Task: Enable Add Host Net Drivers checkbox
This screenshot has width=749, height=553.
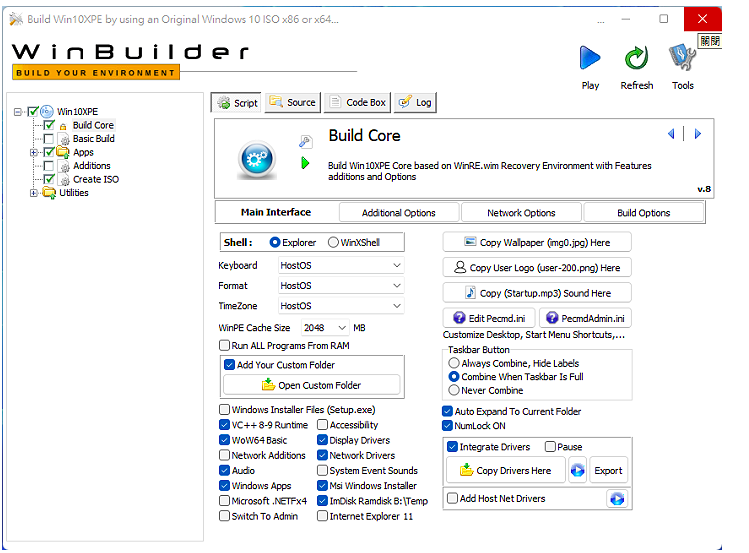Action: (452, 499)
